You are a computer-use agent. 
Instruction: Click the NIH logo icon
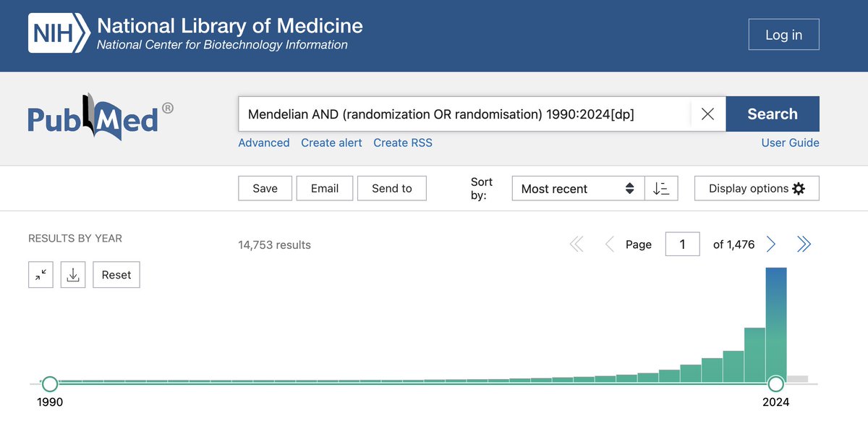[x=59, y=34]
